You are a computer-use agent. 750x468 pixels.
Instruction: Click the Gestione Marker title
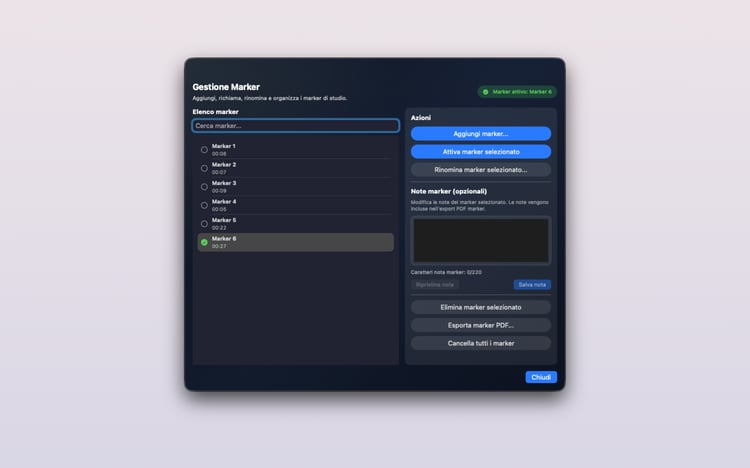(x=226, y=87)
